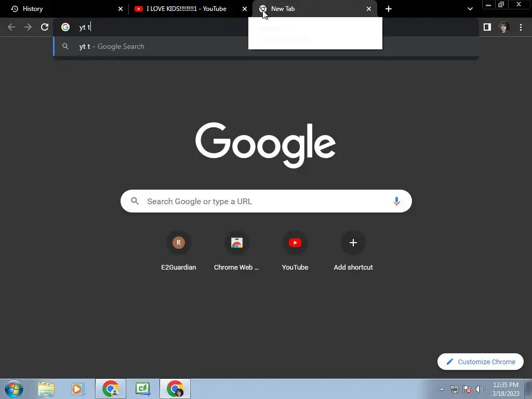This screenshot has width=532, height=399.
Task: Open the YouTube shortcut tile
Action: tap(295, 251)
